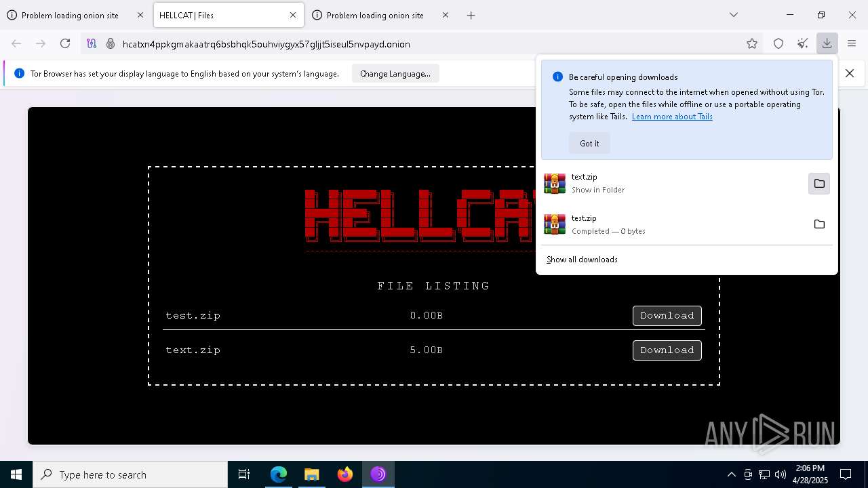Click Got it on download warning
The height and width of the screenshot is (488, 868).
click(x=589, y=143)
